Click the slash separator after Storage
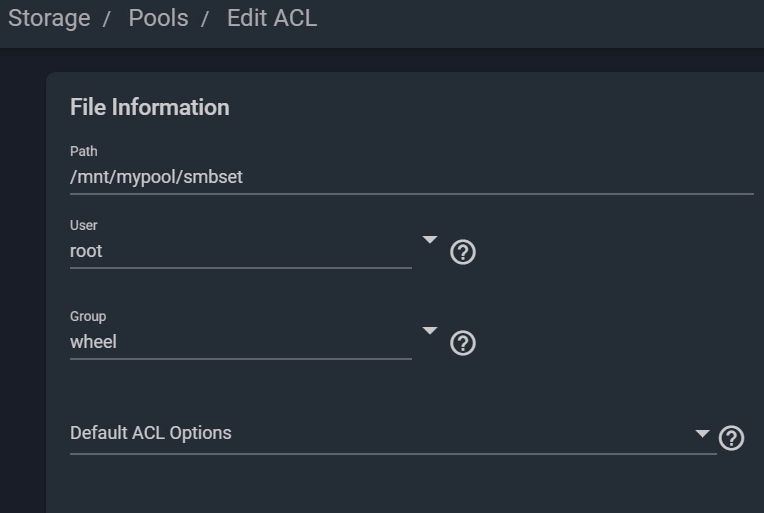Image resolution: width=764 pixels, height=513 pixels. point(107,19)
